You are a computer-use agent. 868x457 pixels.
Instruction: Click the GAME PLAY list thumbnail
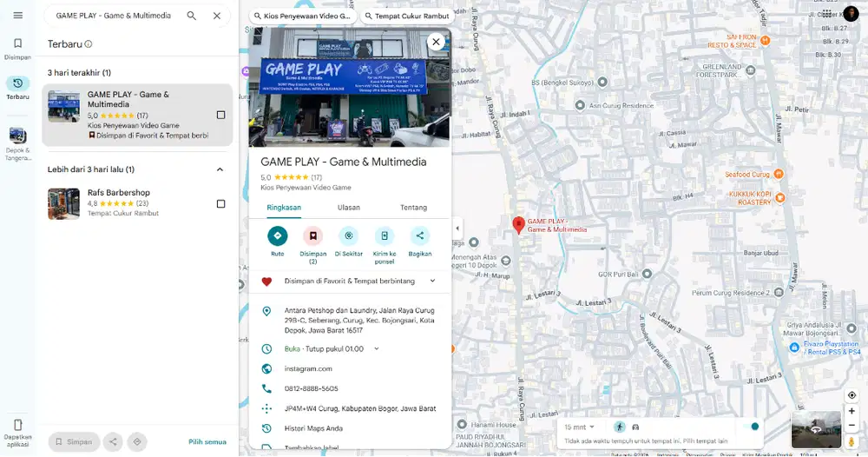pos(63,106)
